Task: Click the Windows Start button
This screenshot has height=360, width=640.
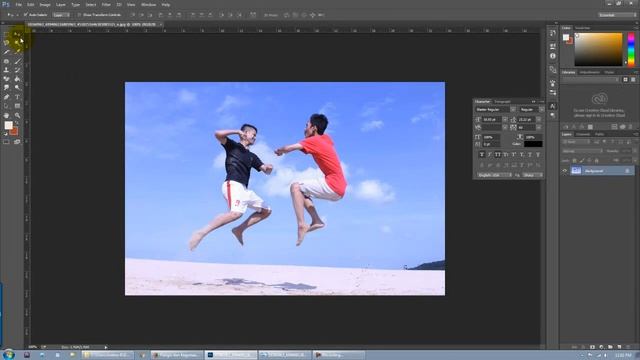Action: point(8,354)
